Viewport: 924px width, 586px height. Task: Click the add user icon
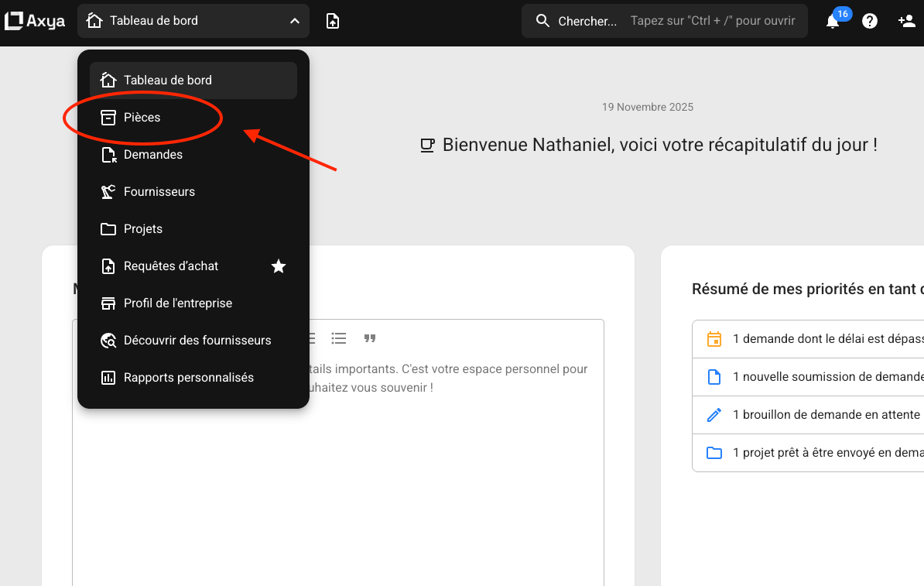(906, 22)
